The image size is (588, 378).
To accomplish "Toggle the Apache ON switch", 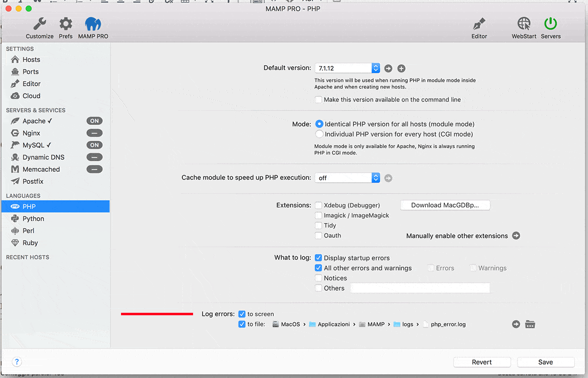I will click(95, 121).
